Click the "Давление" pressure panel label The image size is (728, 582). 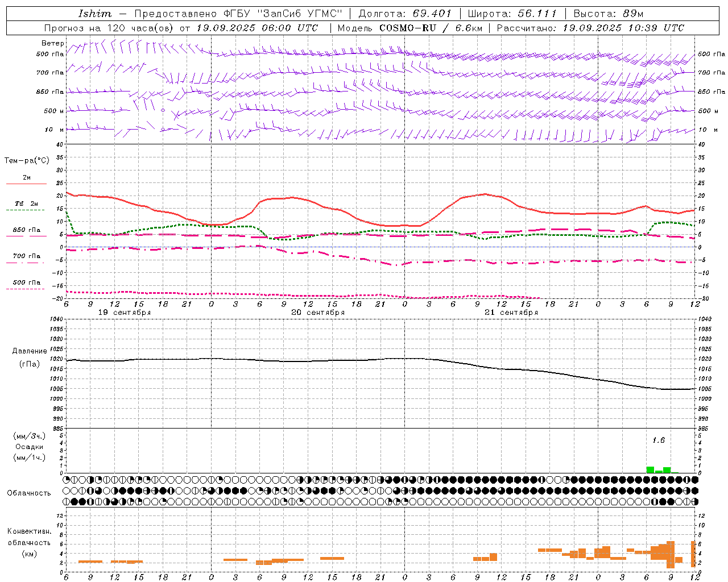tap(28, 351)
